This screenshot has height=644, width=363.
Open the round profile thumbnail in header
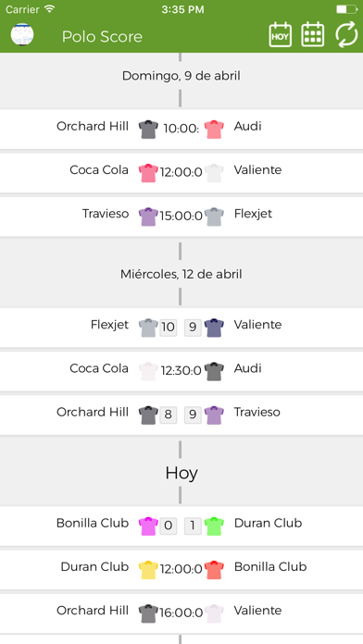pyautogui.click(x=22, y=34)
